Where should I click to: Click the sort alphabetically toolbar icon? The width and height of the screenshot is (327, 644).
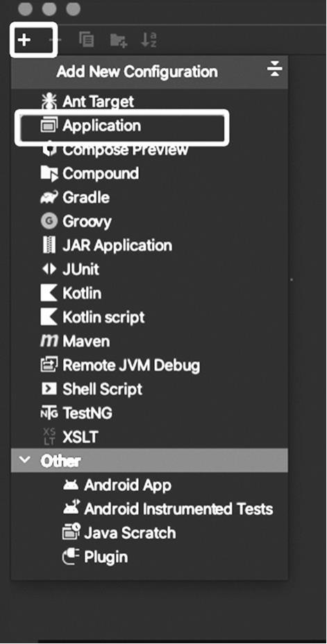pos(149,40)
